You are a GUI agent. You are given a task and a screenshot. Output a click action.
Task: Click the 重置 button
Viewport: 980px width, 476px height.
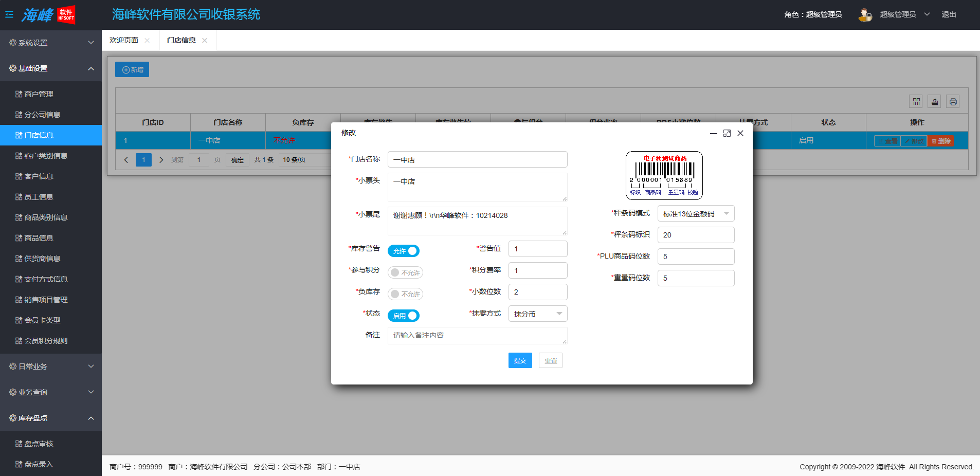coord(550,360)
